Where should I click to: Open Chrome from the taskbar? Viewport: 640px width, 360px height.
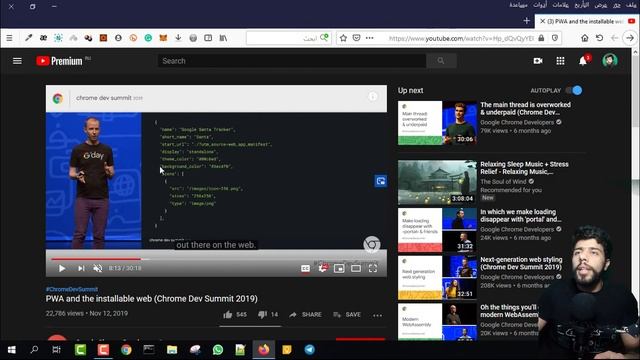pos(126,350)
